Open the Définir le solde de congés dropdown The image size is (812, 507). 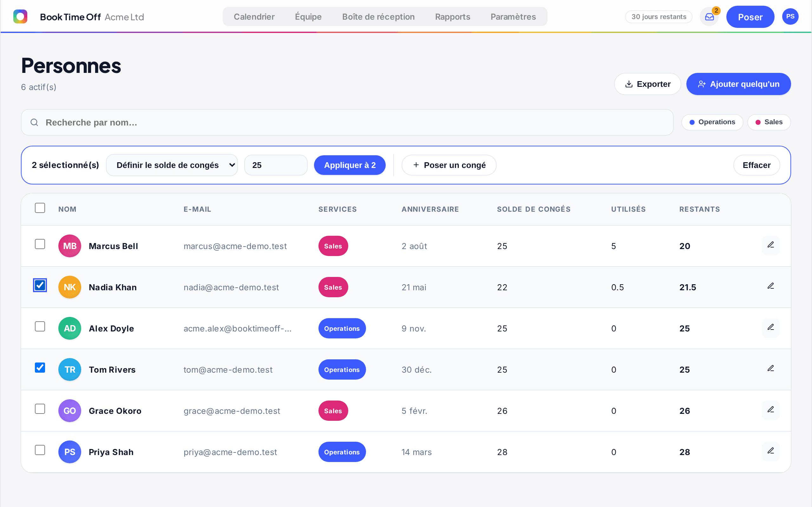tap(172, 165)
